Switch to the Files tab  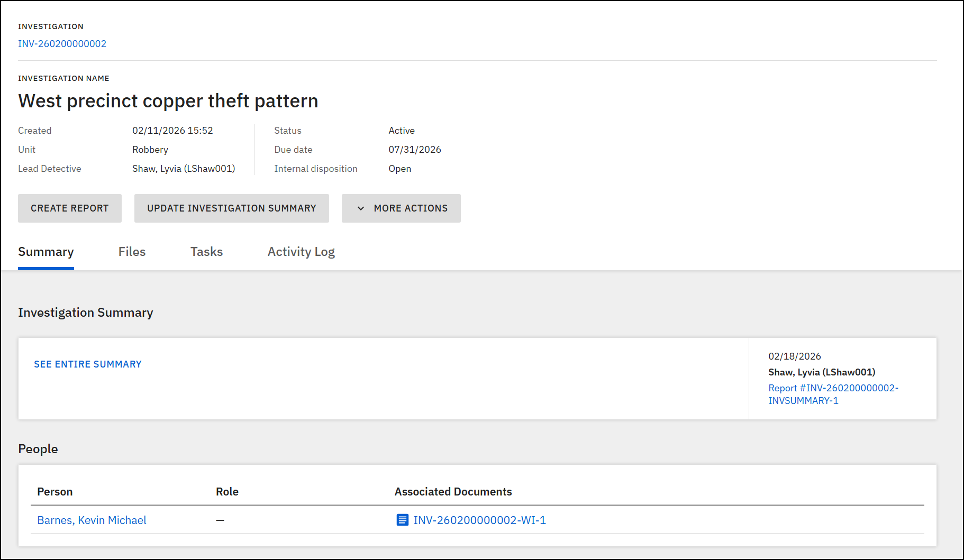click(132, 252)
